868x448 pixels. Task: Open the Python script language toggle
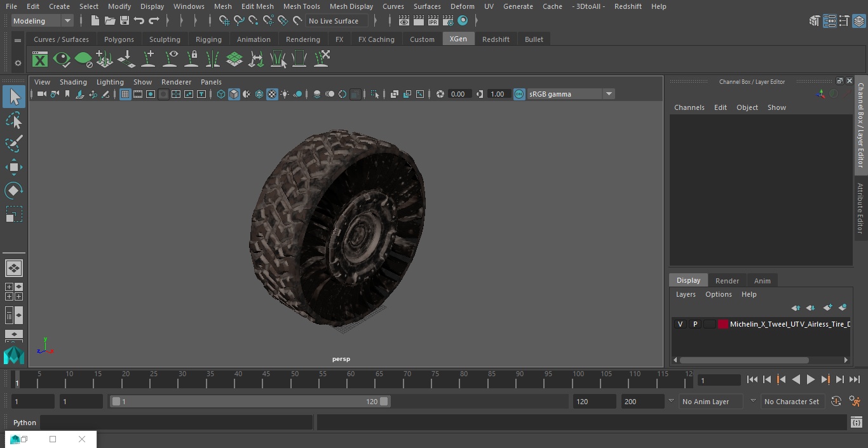tap(25, 423)
